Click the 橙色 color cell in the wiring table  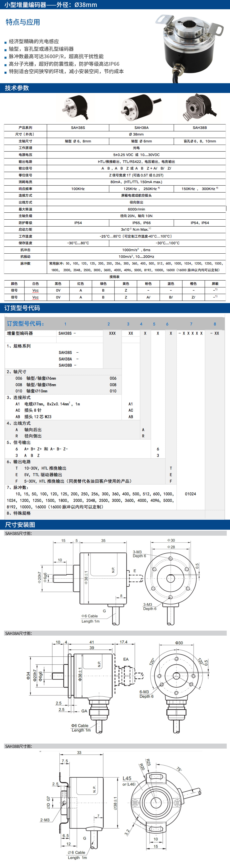click(x=193, y=284)
